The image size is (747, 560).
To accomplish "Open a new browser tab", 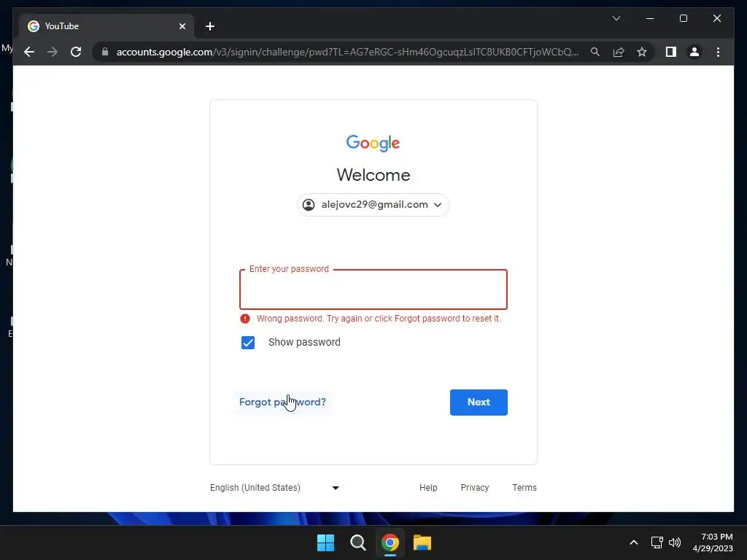I will [x=210, y=26].
